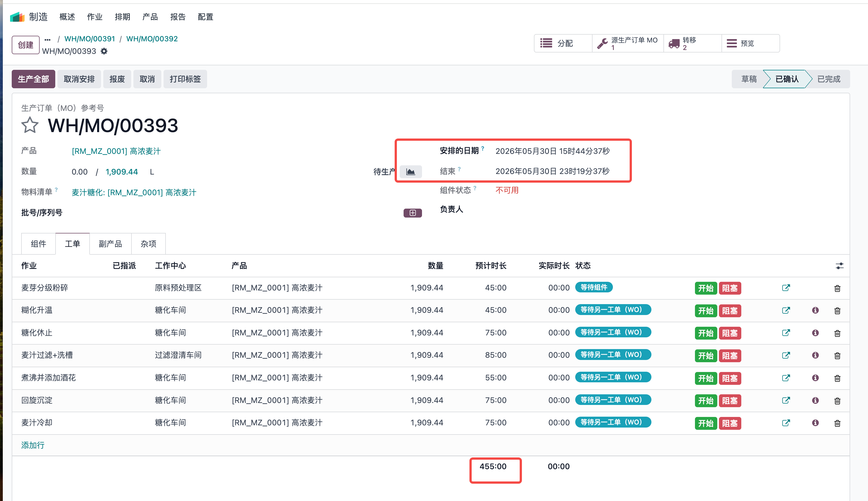The image size is (868, 501).
Task: Open the 概述 menu item
Action: click(67, 17)
